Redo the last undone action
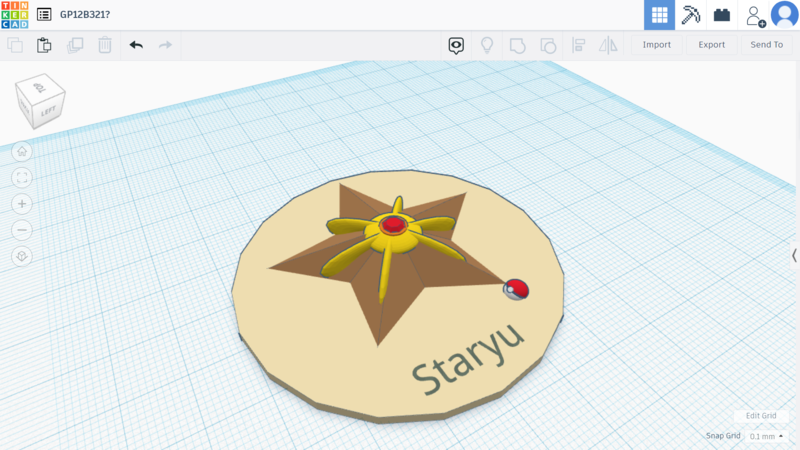 pyautogui.click(x=165, y=45)
